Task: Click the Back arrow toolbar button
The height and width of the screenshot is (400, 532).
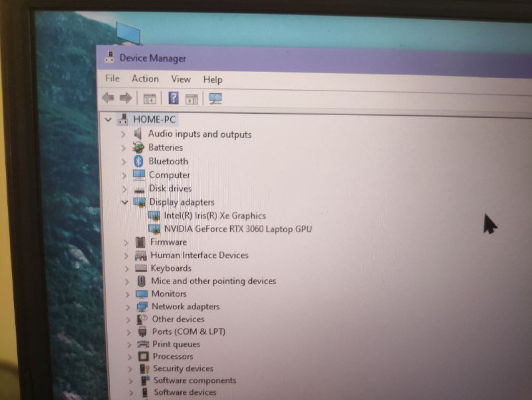Action: (x=108, y=99)
